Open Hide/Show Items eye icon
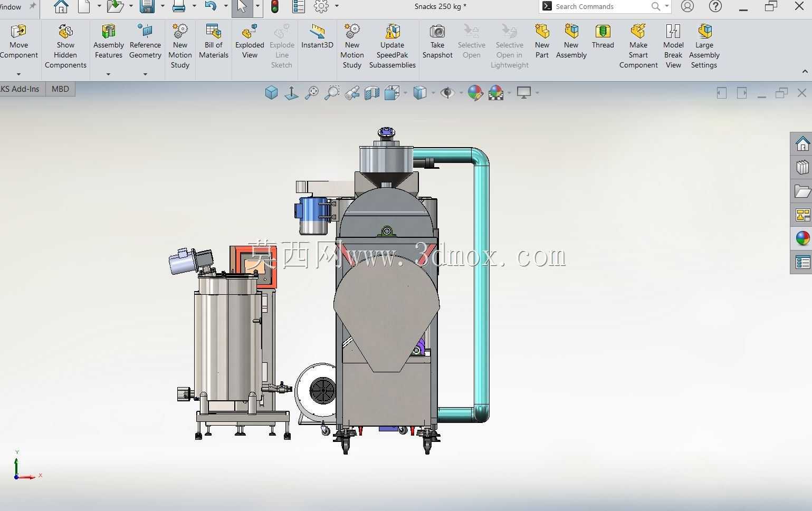 447,93
